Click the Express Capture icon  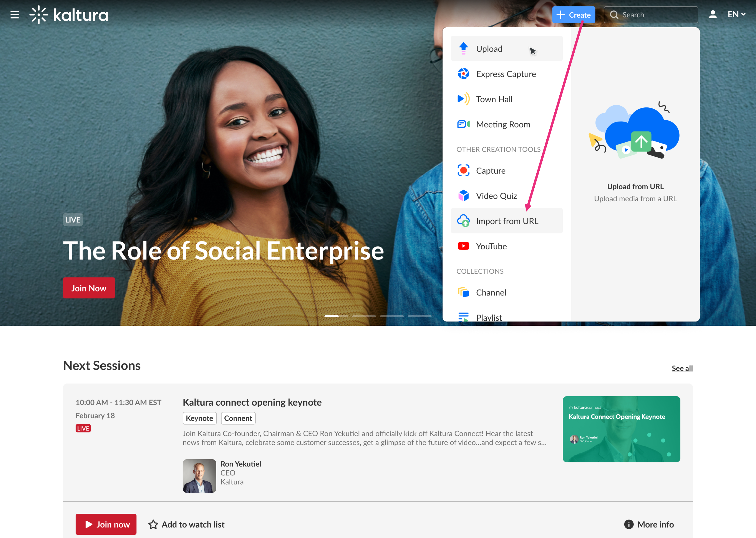point(463,73)
